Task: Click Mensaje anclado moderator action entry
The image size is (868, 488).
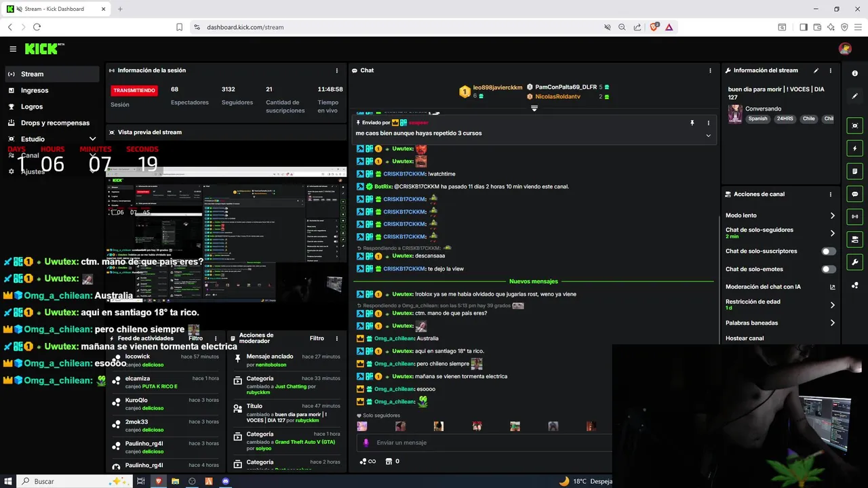Action: pyautogui.click(x=287, y=361)
